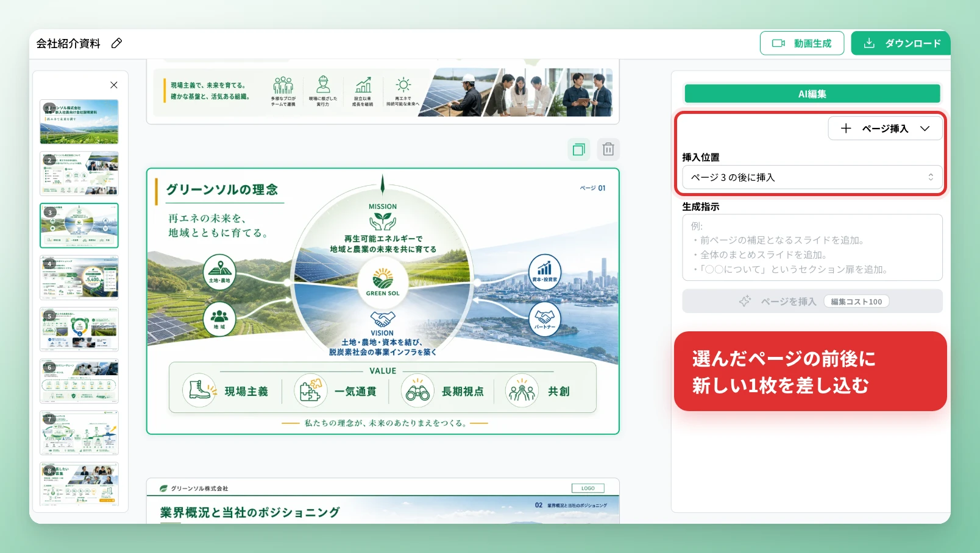The image size is (980, 553).
Task: Select slide 5 thumbnail
Action: click(79, 329)
